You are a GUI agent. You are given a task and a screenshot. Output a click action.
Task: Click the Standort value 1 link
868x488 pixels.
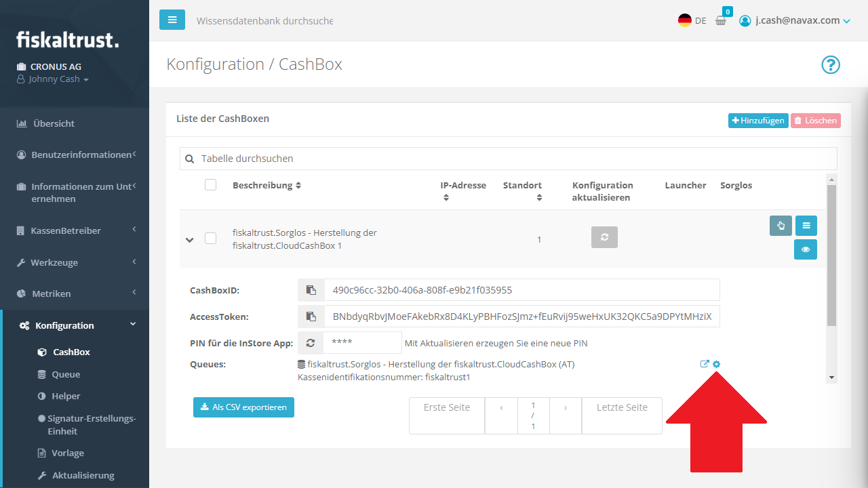pos(539,239)
